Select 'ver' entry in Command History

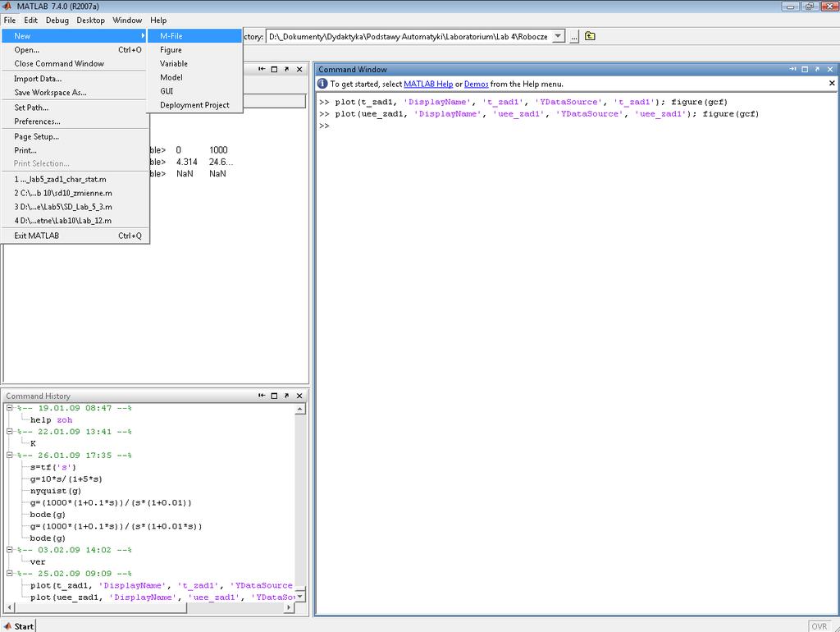click(x=38, y=561)
